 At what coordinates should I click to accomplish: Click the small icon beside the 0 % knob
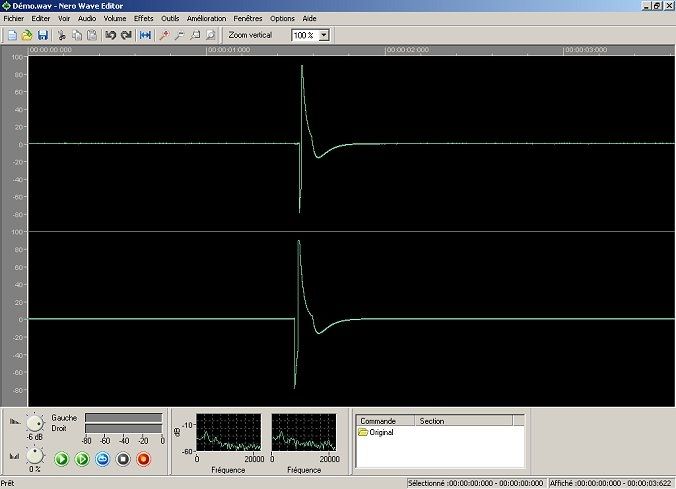click(15, 456)
